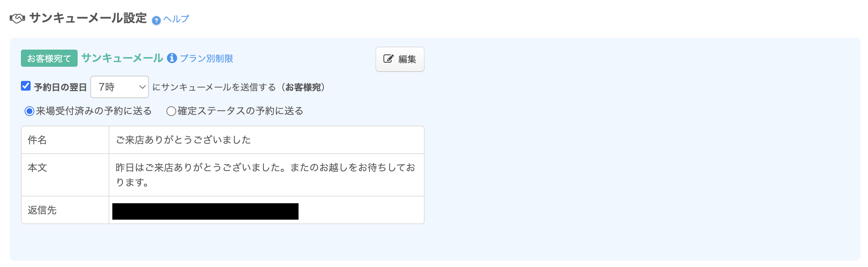This screenshot has height=267, width=868.
Task: Click the 返信先 row label
Action: [x=42, y=210]
